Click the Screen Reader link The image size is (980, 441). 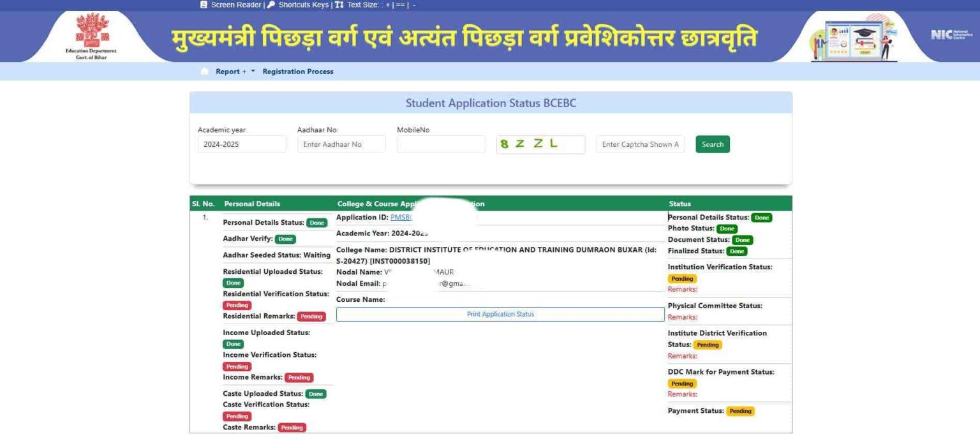click(x=236, y=4)
